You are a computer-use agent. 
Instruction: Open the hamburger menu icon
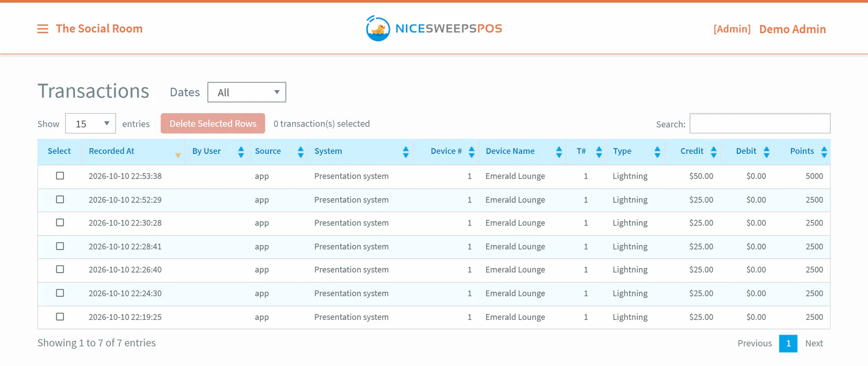42,29
